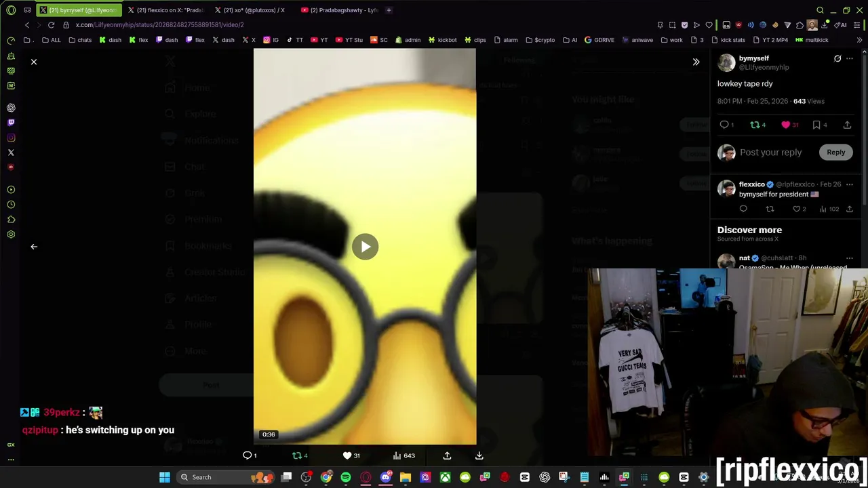This screenshot has height=488, width=868.
Task: Click the address bar URL
Action: click(159, 25)
